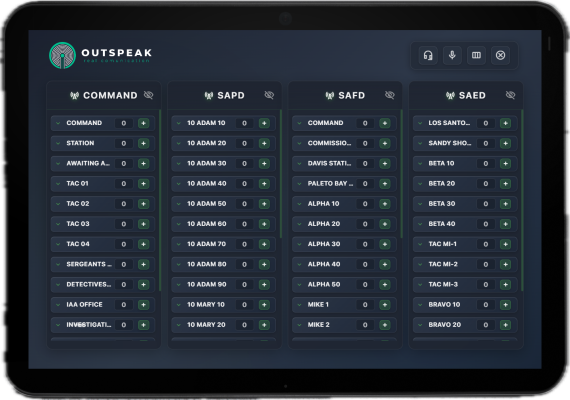The height and width of the screenshot is (400, 570).
Task: Click the circled X close icon
Action: (x=500, y=55)
